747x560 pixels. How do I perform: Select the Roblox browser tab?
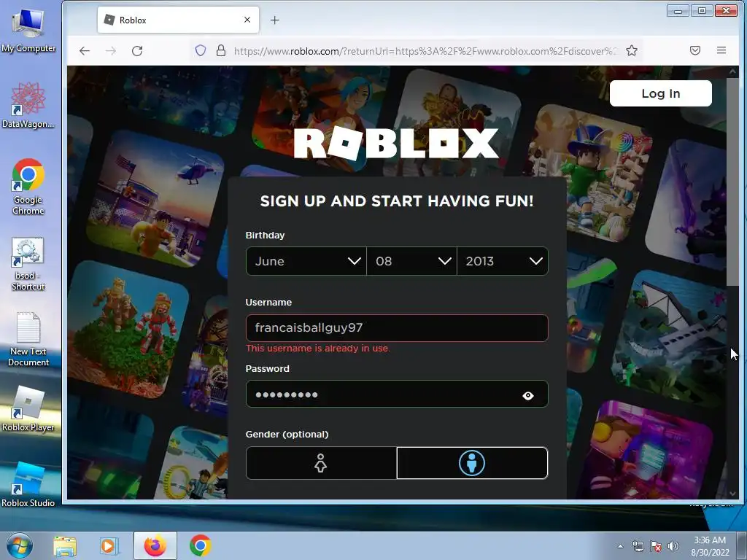pos(178,20)
